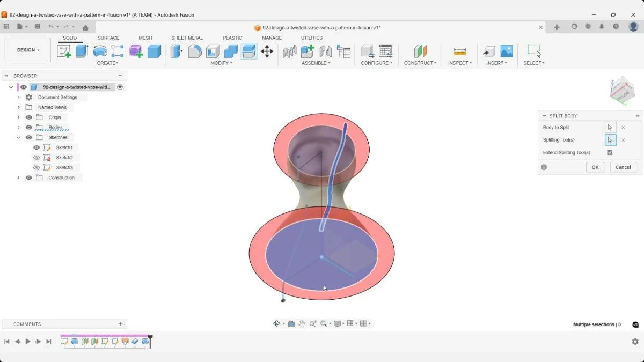Viewport: 644px width, 362px height.
Task: Uncheck Extend Splitting Tool(s)
Action: point(609,152)
